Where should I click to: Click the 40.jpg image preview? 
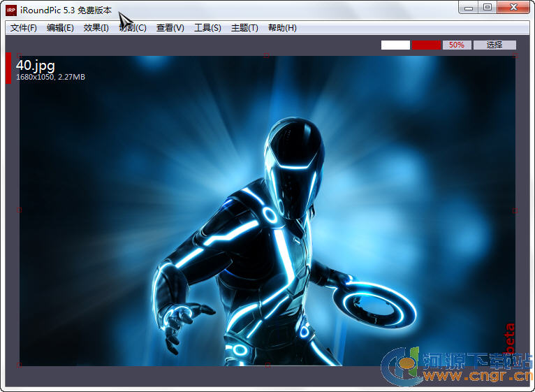(267, 211)
